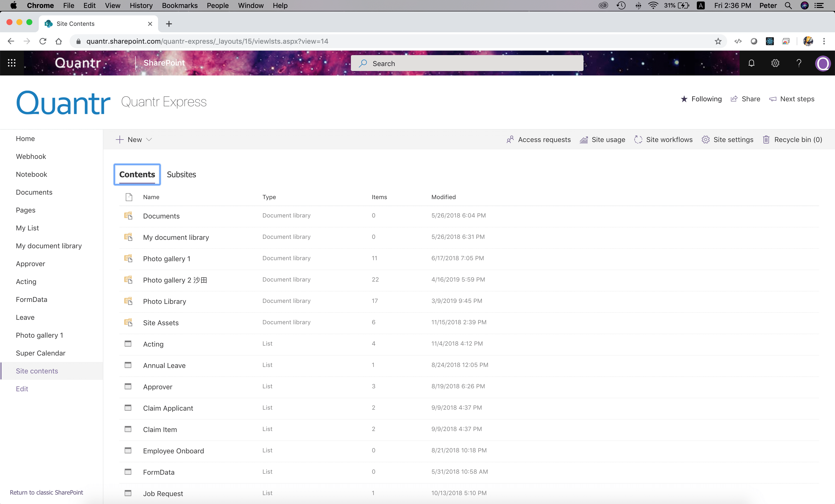Open the SharePoint app launcher waffle icon
Image resolution: width=835 pixels, height=504 pixels.
pyautogui.click(x=12, y=63)
